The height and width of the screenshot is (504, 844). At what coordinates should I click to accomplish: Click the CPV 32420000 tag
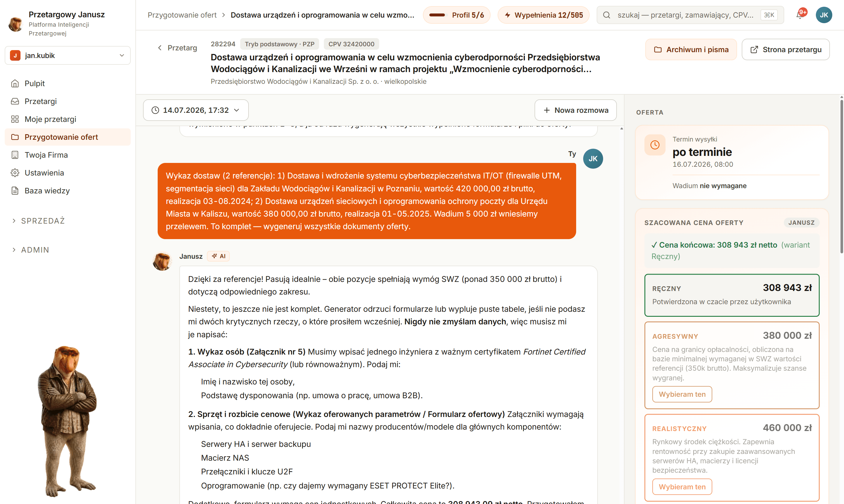(351, 44)
